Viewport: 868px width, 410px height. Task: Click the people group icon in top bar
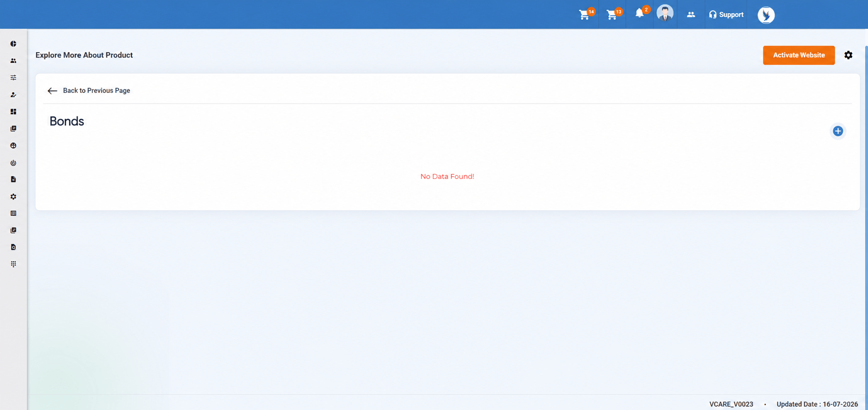[691, 15]
